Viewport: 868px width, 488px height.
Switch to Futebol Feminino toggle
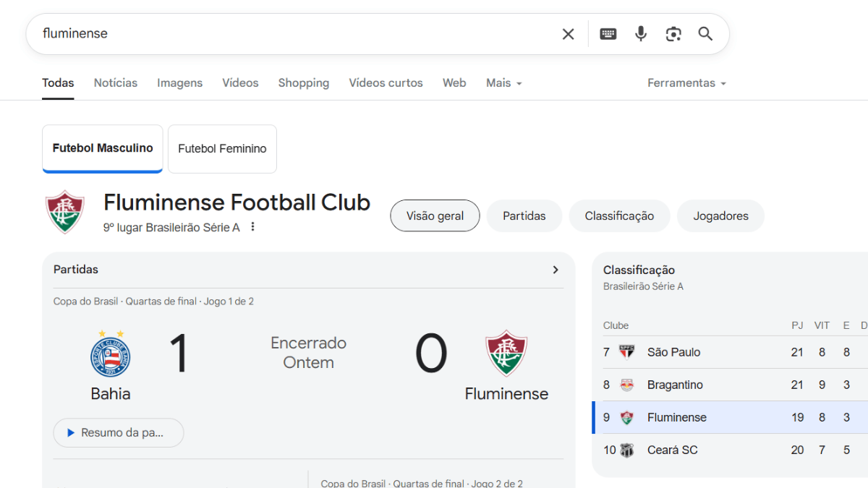pos(222,149)
